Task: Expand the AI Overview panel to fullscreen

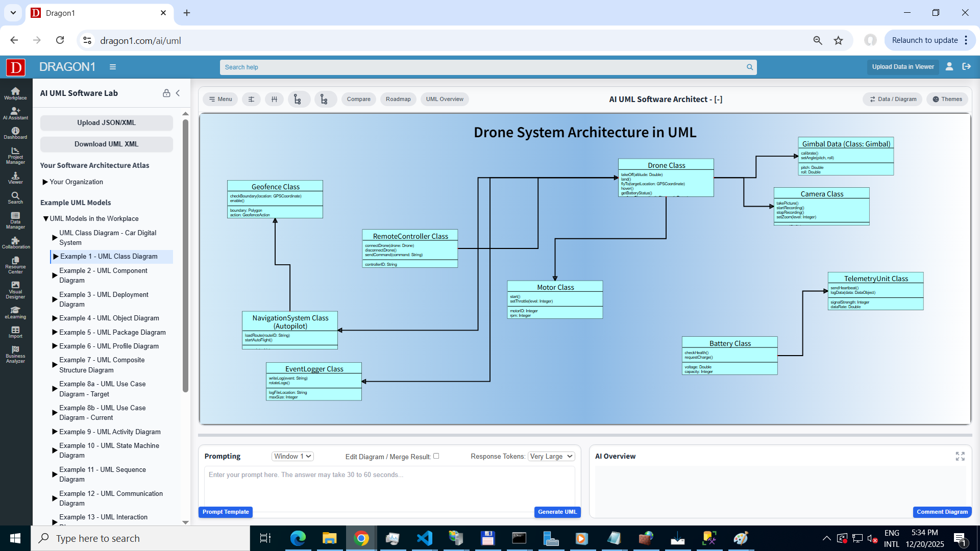Action: (961, 456)
